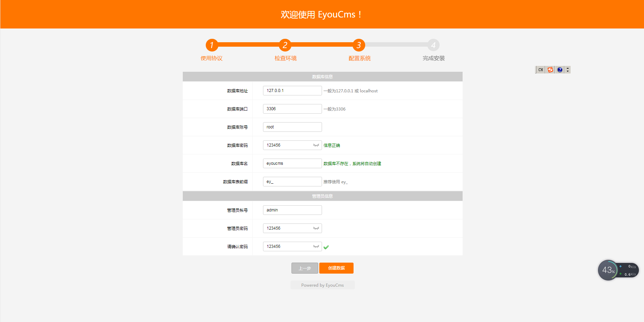Viewport: 644px width, 322px height.
Task: Go back using the 上一步 button
Action: tap(305, 268)
